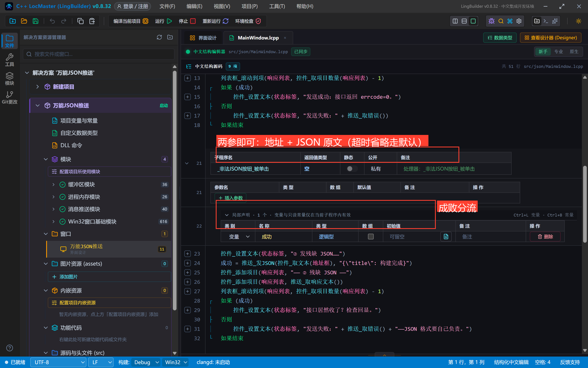The height and width of the screenshot is (368, 588).
Task: Click the 删除 button for 成功 variable
Action: 545,237
